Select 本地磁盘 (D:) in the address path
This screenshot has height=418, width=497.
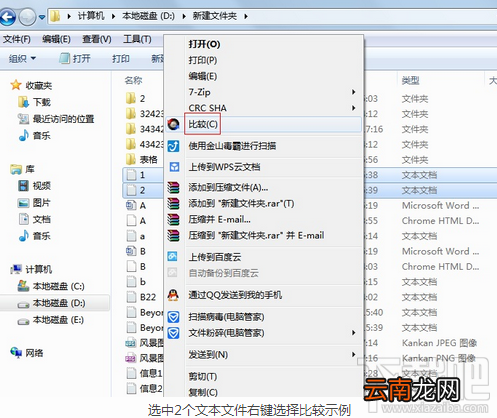coord(148,16)
